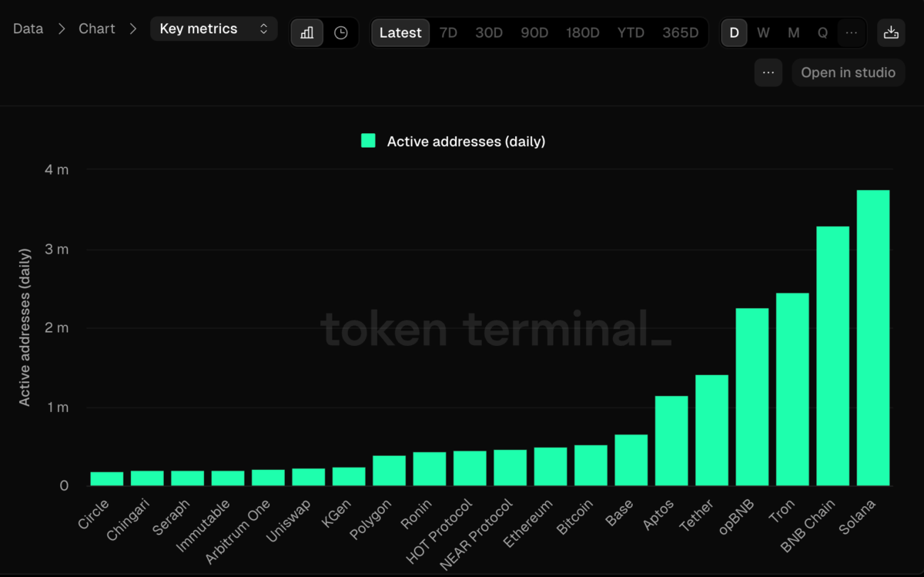Click the Open in studio button
The image size is (924, 577).
tap(848, 72)
